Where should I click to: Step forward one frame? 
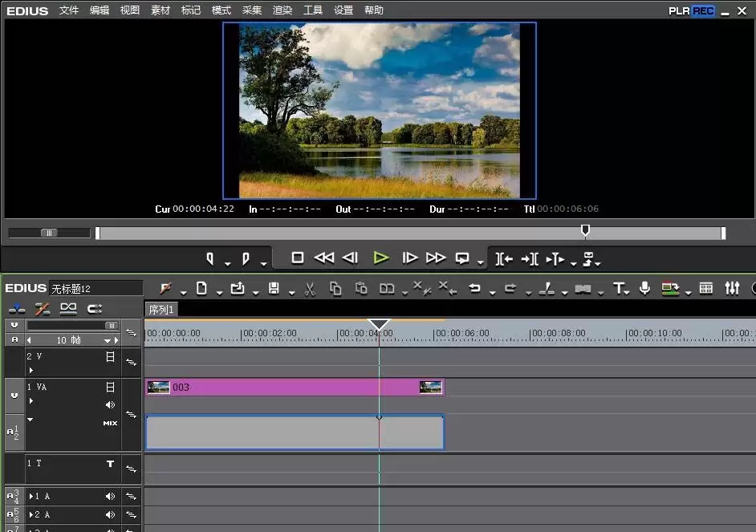click(410, 258)
